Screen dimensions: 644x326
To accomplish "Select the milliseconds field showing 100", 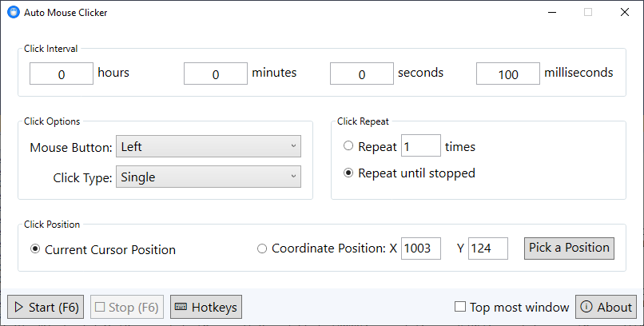I will (508, 74).
